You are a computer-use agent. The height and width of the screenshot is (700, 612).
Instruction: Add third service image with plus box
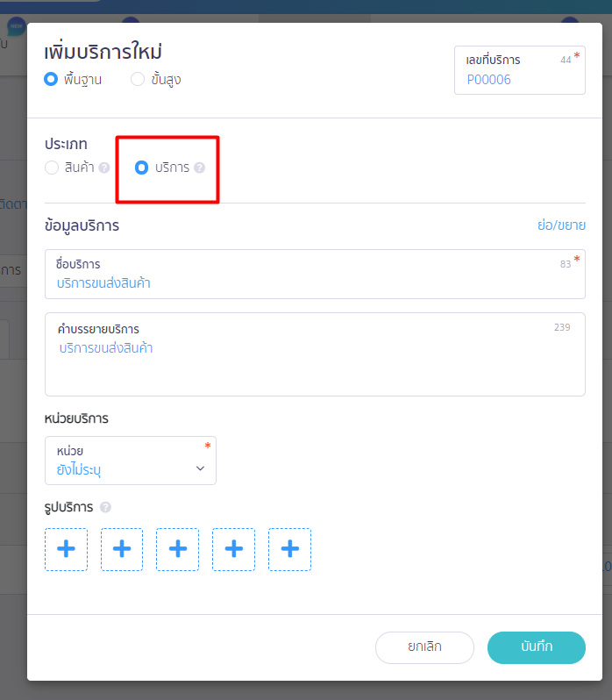coord(177,549)
